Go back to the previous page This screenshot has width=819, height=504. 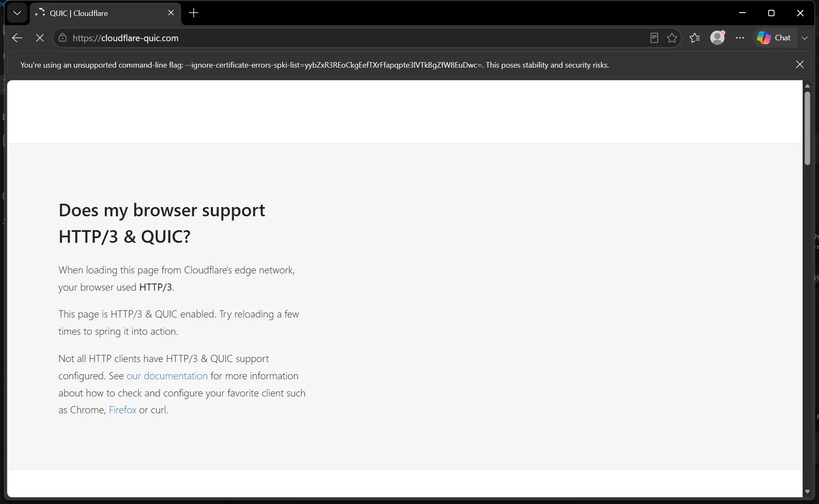17,38
